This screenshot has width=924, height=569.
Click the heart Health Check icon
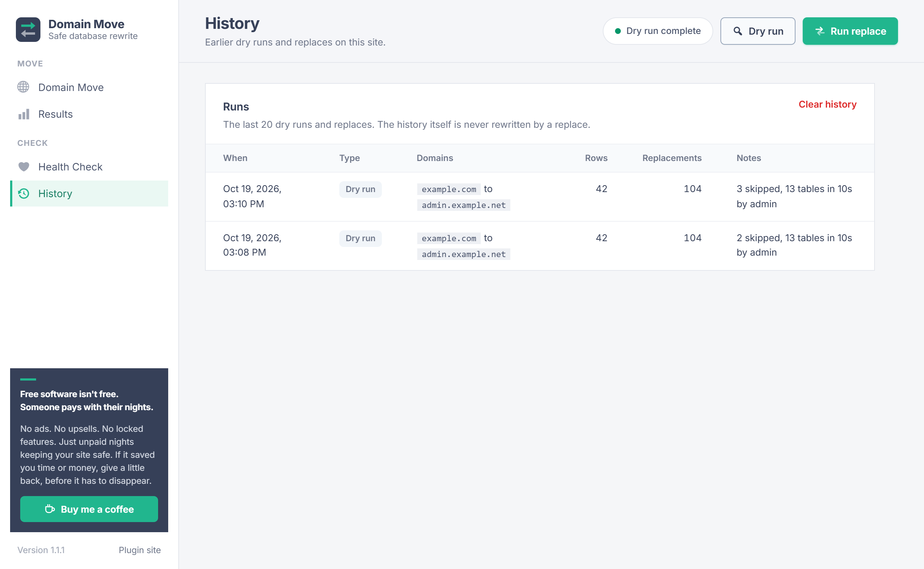[x=23, y=167]
